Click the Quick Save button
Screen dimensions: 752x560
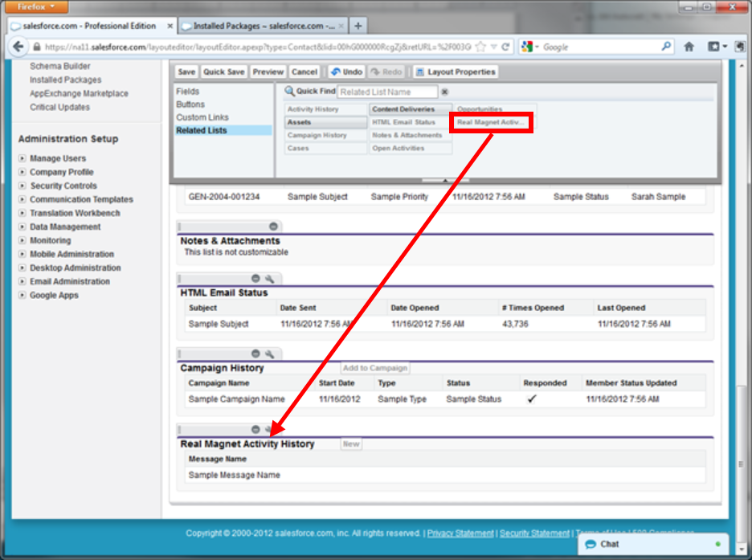click(224, 72)
